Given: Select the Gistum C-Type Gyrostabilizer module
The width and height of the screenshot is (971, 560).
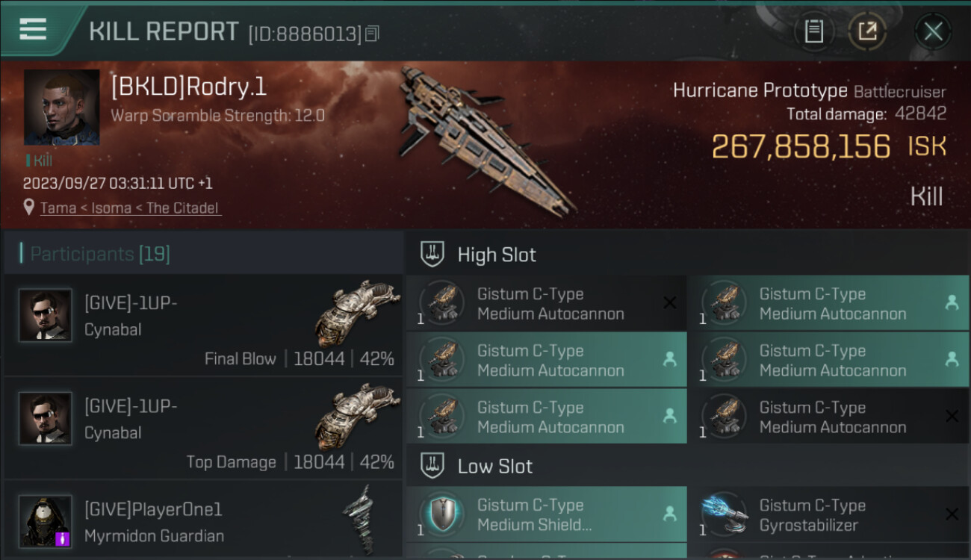Looking at the screenshot, I should tap(828, 514).
